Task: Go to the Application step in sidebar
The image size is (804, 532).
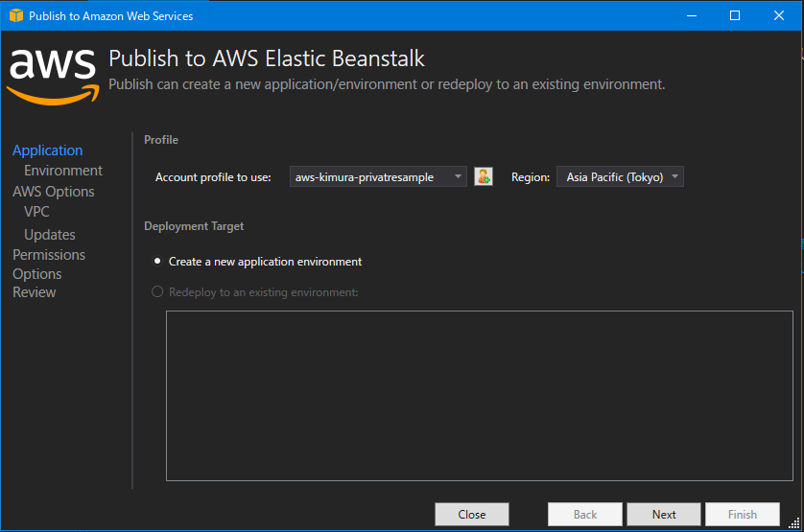Action: (x=48, y=150)
